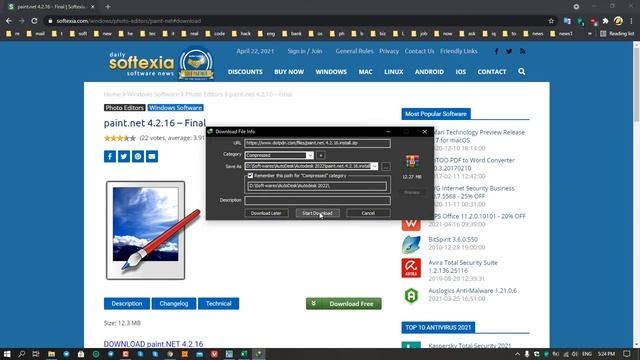Click the Avira icon in sidebar
Image resolution: width=640 pixels, height=360 pixels.
click(411, 268)
